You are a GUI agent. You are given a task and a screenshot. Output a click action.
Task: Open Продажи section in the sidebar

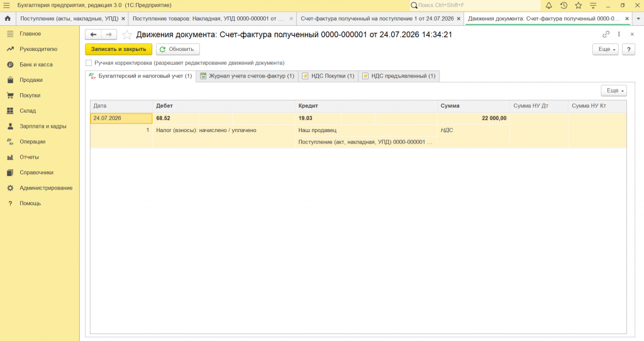point(31,80)
